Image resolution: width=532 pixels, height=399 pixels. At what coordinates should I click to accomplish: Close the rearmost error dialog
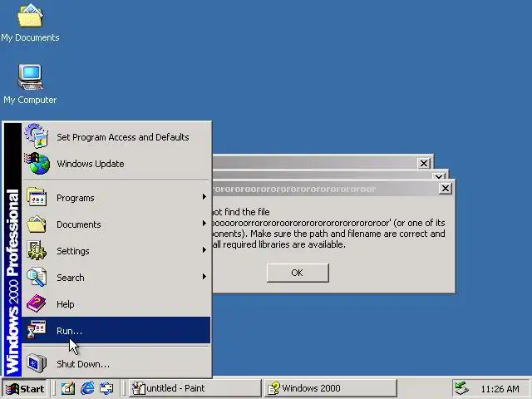click(423, 163)
